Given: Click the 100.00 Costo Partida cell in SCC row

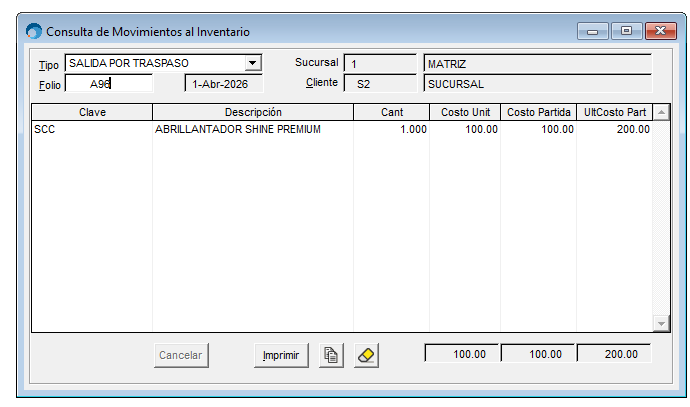Looking at the screenshot, I should click(539, 129).
